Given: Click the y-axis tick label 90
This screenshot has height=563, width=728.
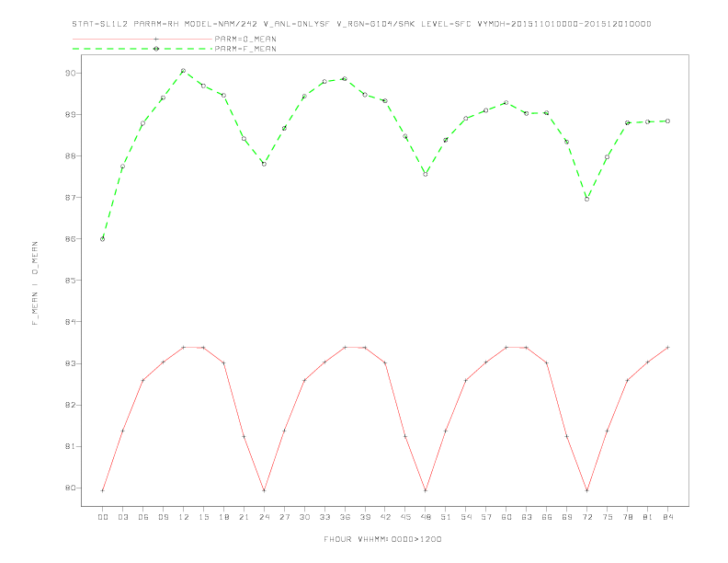Looking at the screenshot, I should coord(71,73).
